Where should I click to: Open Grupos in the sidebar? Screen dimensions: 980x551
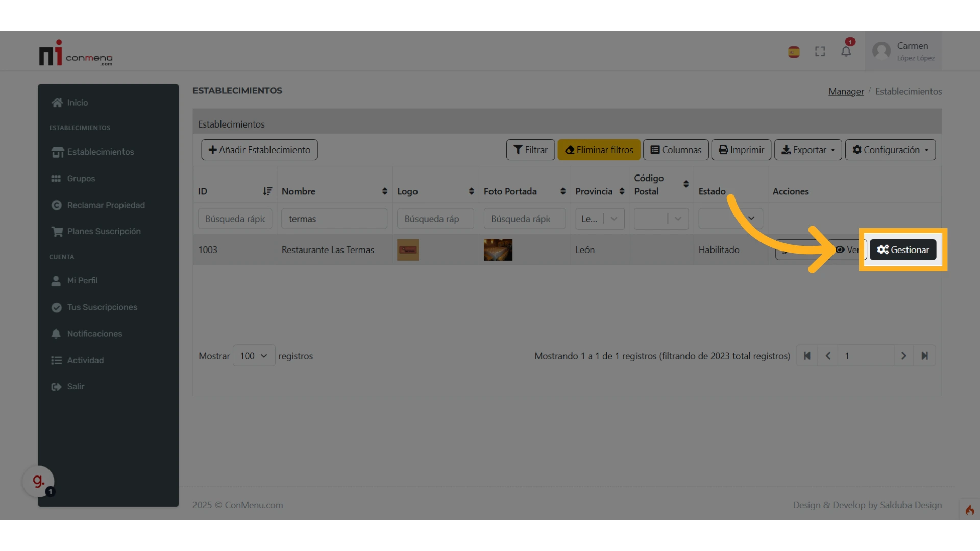pyautogui.click(x=81, y=179)
